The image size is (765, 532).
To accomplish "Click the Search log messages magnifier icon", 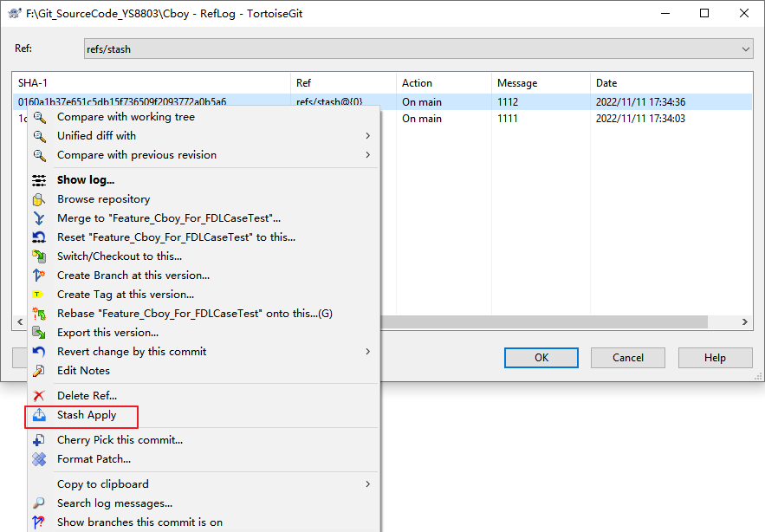I will tap(39, 503).
